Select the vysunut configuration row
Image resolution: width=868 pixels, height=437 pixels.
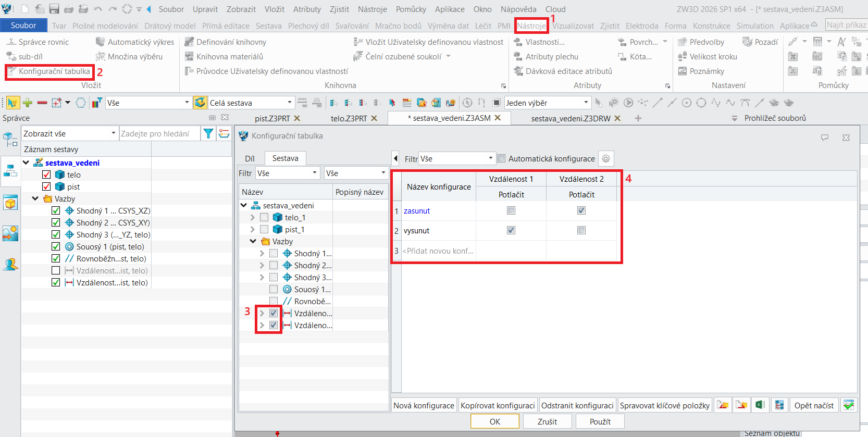417,231
